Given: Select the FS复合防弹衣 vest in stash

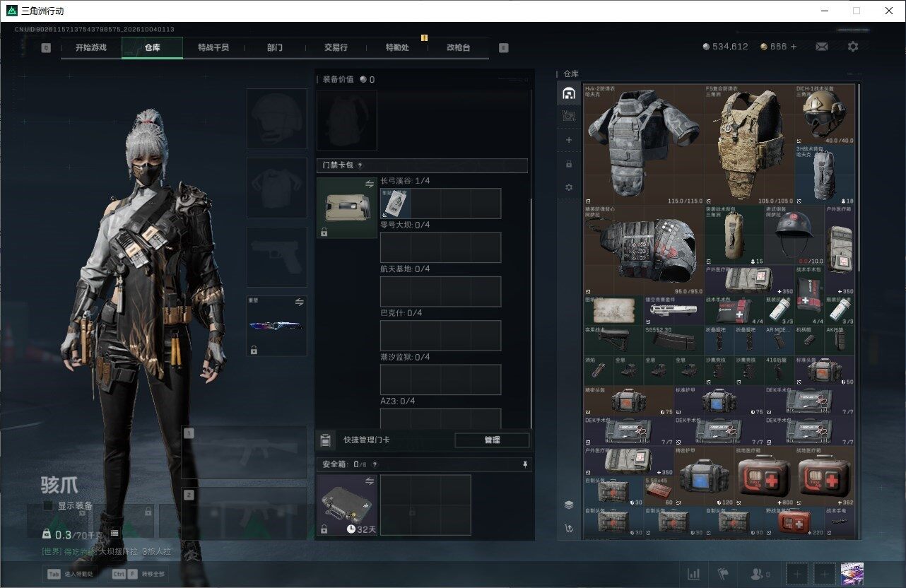Looking at the screenshot, I should (x=749, y=145).
